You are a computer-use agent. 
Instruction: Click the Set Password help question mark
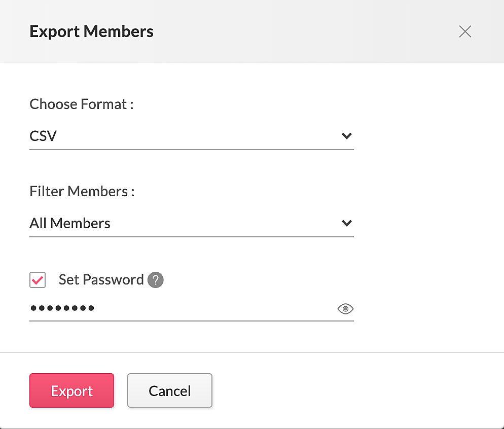[x=156, y=280]
